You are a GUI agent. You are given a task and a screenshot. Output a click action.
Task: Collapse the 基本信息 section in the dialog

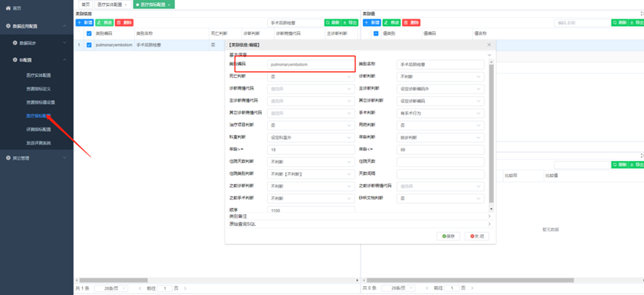pos(489,55)
